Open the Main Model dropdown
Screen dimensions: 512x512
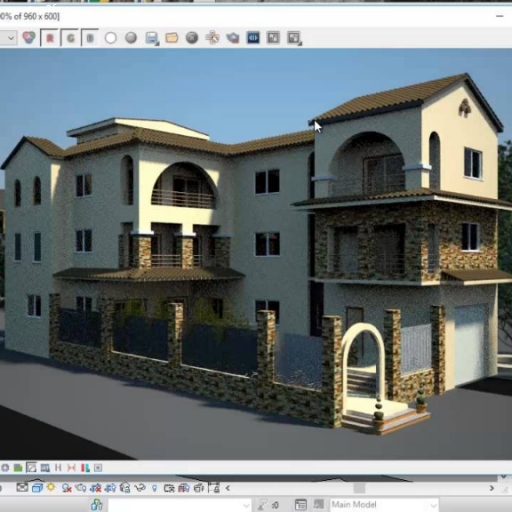point(384,505)
